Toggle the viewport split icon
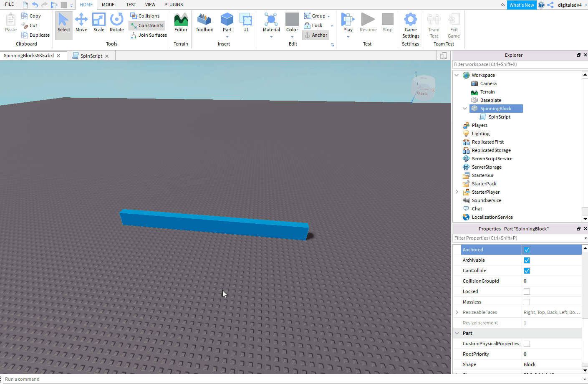 [444, 56]
